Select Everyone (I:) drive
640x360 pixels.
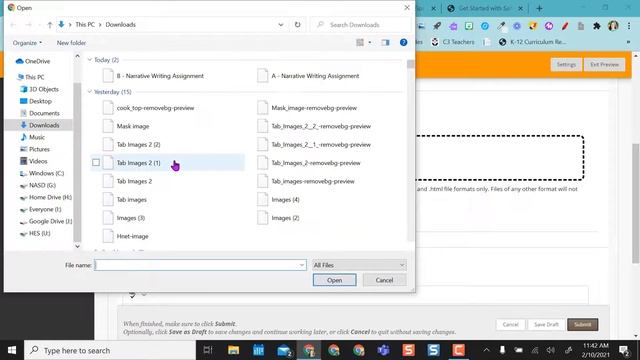[41, 209]
